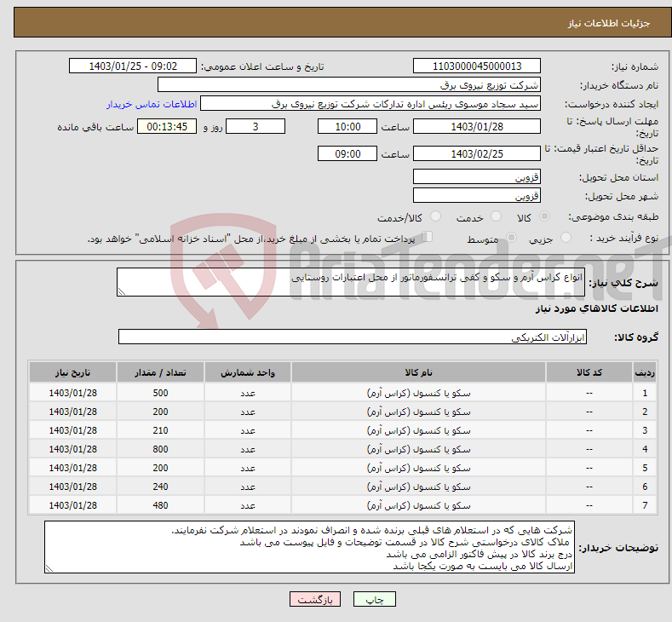Click the general need description text area

(x=351, y=282)
